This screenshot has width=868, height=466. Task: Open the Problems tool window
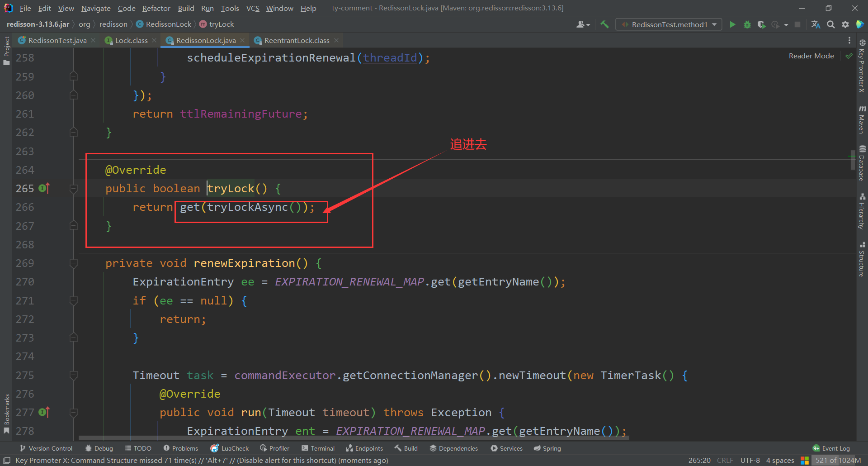tap(180, 448)
